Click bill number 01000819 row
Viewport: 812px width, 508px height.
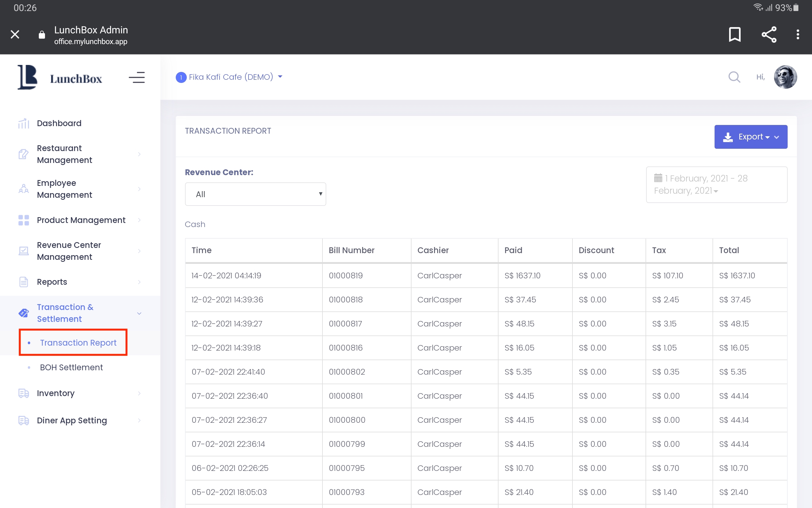[346, 275]
